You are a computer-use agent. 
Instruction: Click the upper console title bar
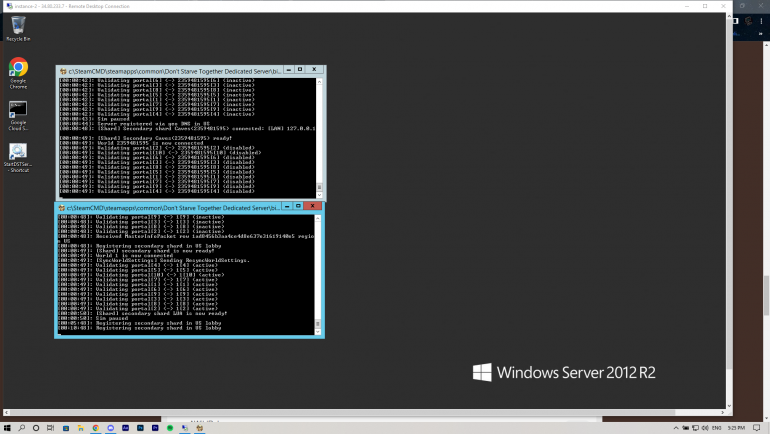point(174,71)
